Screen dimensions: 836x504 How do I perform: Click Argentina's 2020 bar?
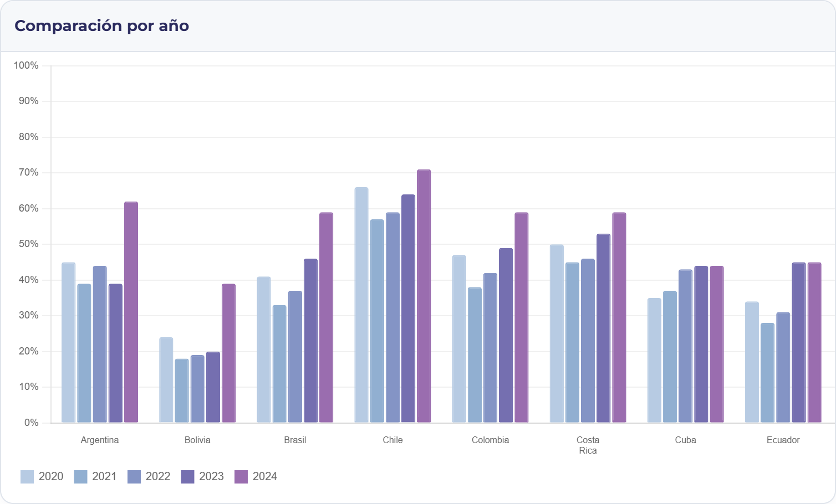(x=69, y=343)
